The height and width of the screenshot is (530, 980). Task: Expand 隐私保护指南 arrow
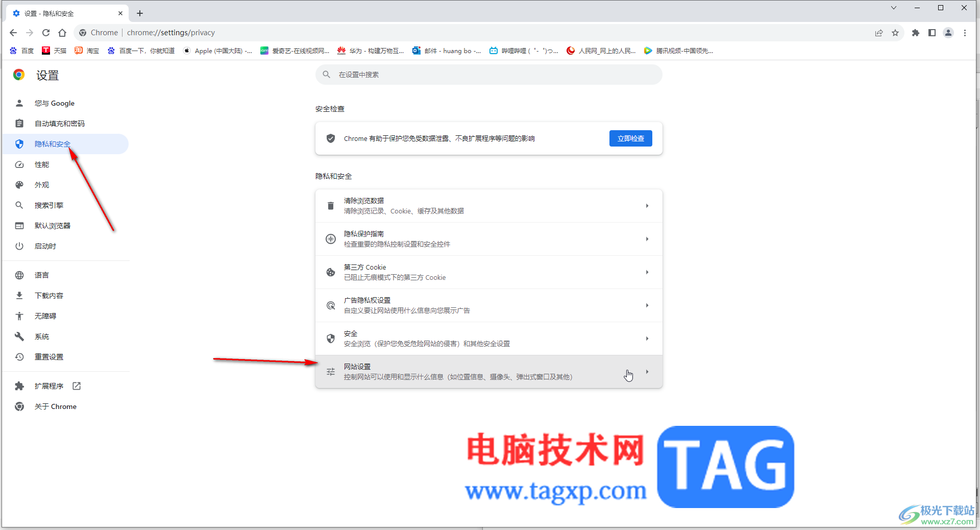pos(647,239)
